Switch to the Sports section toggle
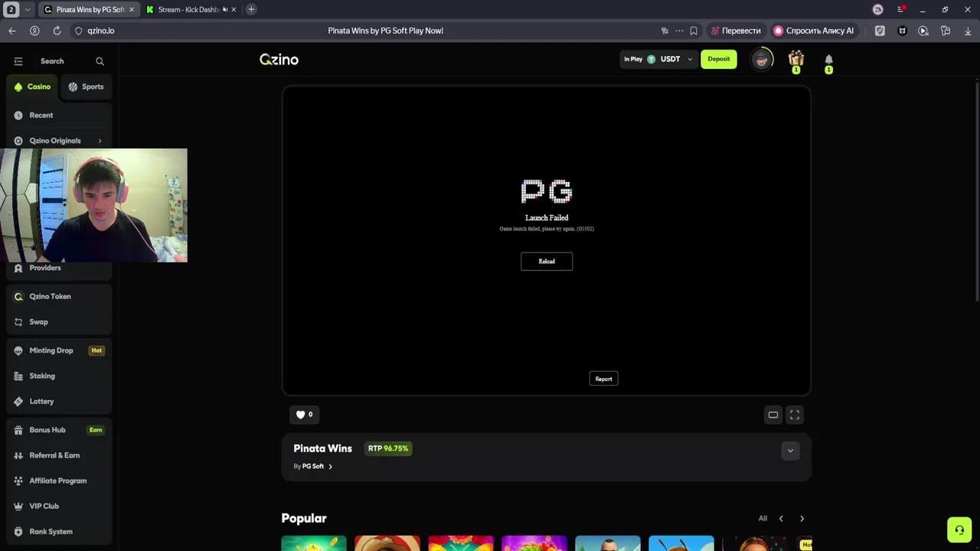980x551 pixels. pos(86,86)
